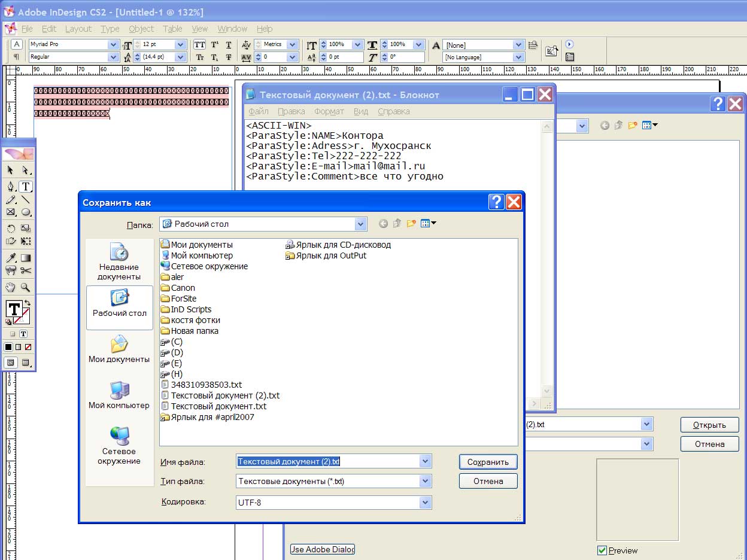Select the Zoom magnifier tool
Image resolution: width=747 pixels, height=560 pixels.
[26, 287]
